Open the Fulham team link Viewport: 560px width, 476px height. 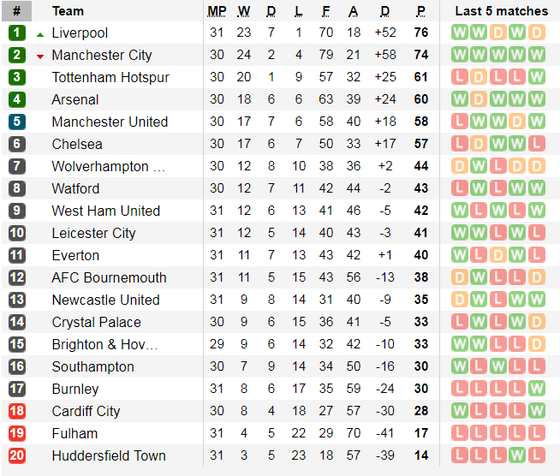(75, 433)
